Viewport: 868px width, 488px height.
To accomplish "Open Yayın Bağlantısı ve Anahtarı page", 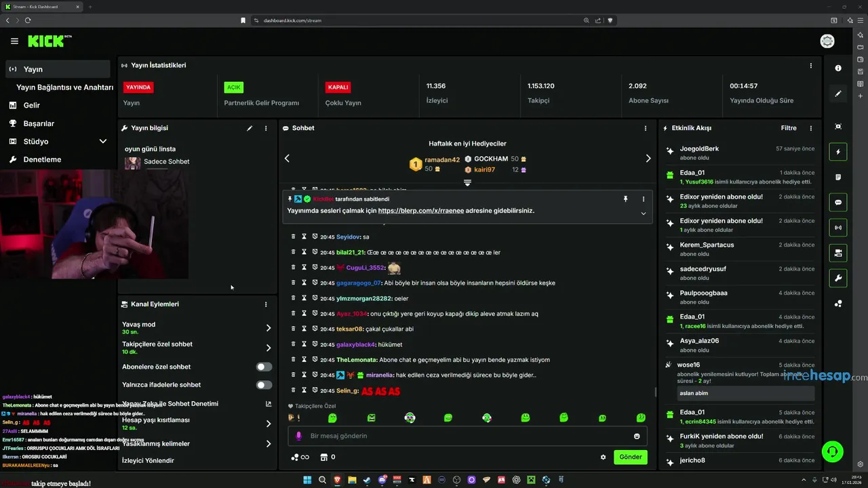I will tap(64, 87).
